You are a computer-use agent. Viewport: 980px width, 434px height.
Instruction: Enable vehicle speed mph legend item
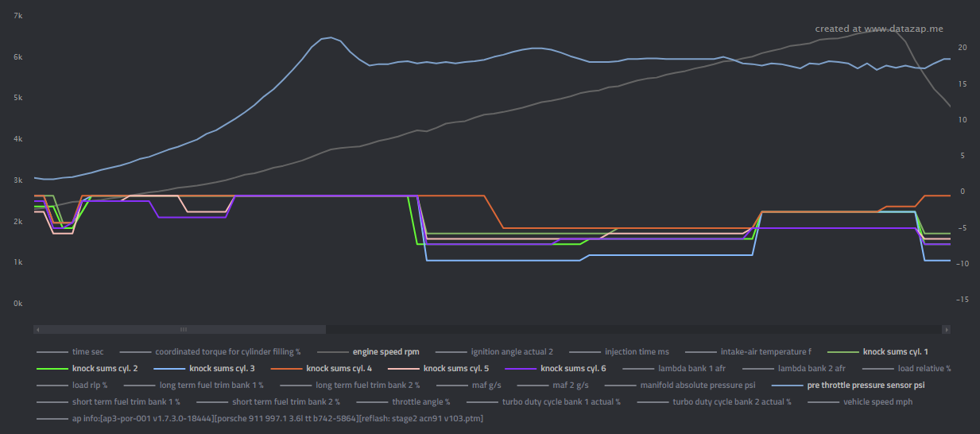point(877,401)
